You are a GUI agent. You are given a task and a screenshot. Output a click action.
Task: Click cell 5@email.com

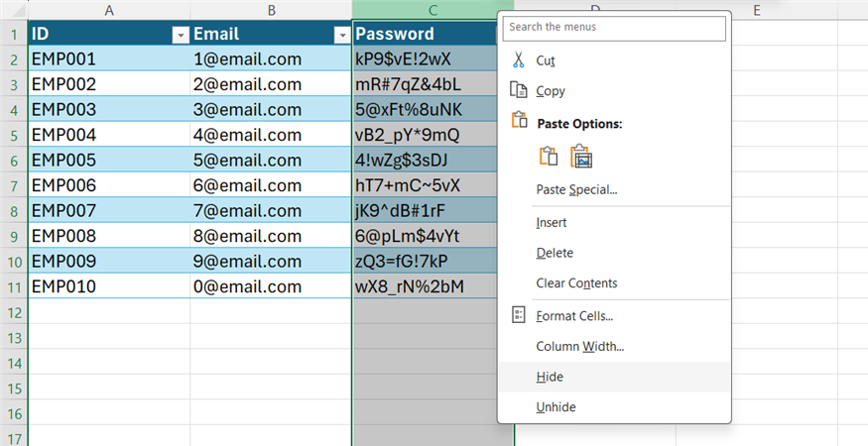point(271,160)
